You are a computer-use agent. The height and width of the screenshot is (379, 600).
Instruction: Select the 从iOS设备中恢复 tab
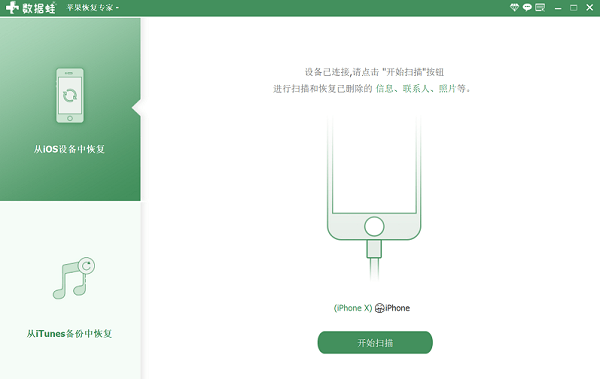coord(70,109)
